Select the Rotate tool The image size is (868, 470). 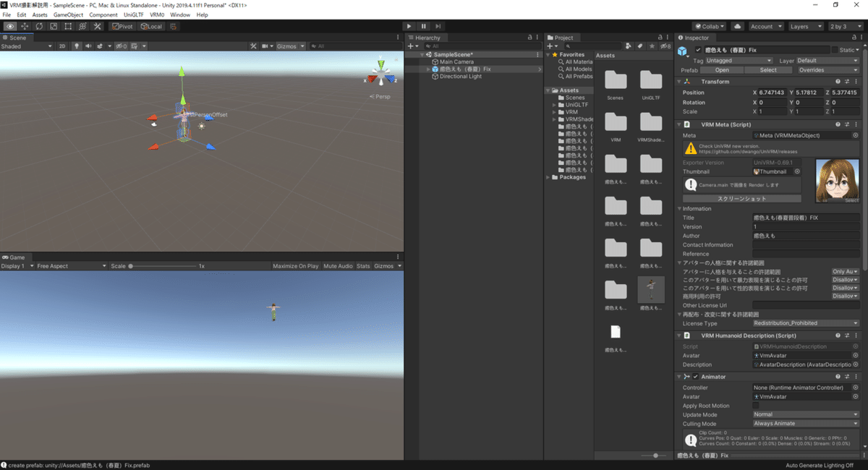point(39,26)
